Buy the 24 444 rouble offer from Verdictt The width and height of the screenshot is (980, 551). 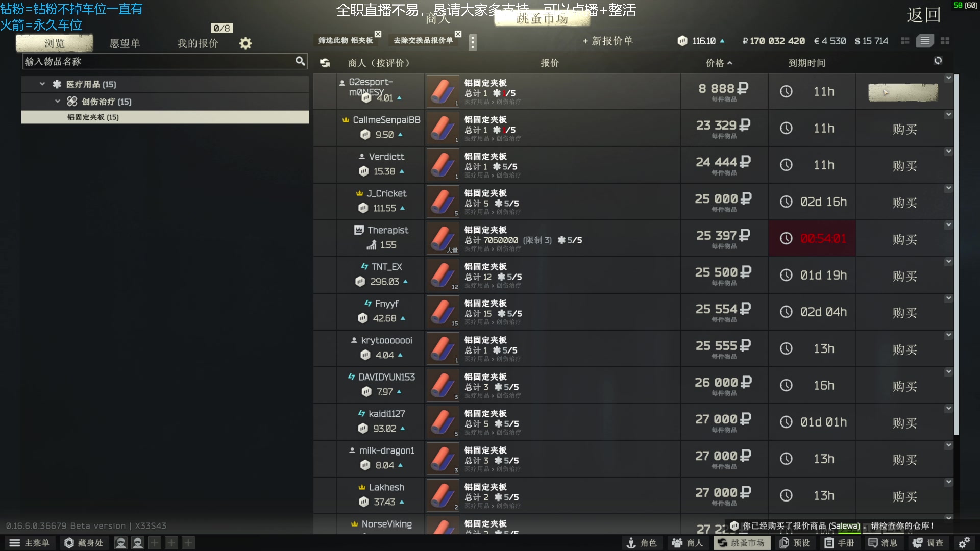[904, 166]
